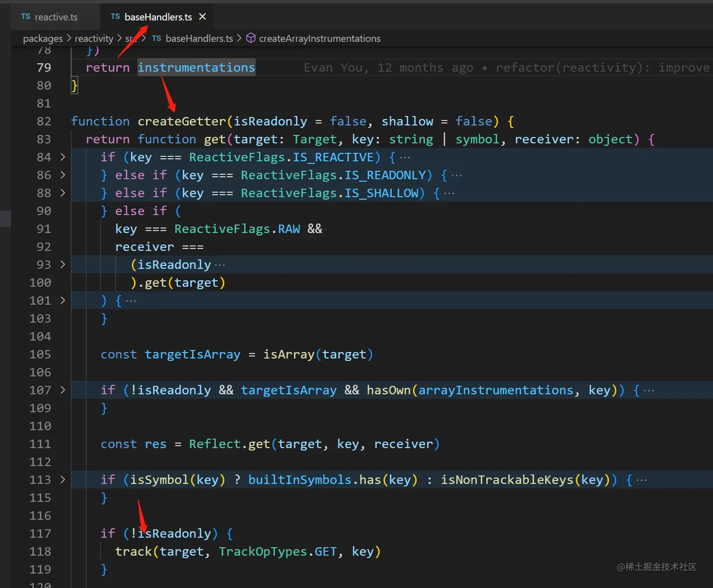
Task: Click arrayInstrumentations on line 107
Action: 496,390
